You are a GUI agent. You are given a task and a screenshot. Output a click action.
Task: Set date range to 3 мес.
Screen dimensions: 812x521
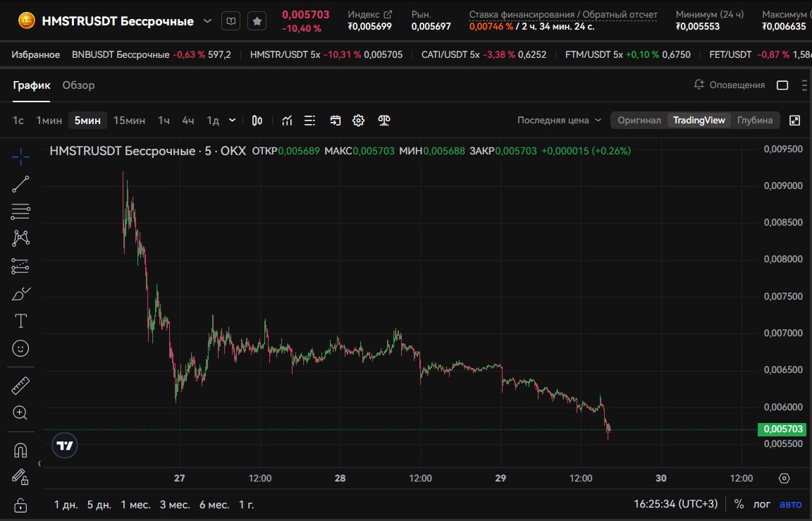coord(175,504)
